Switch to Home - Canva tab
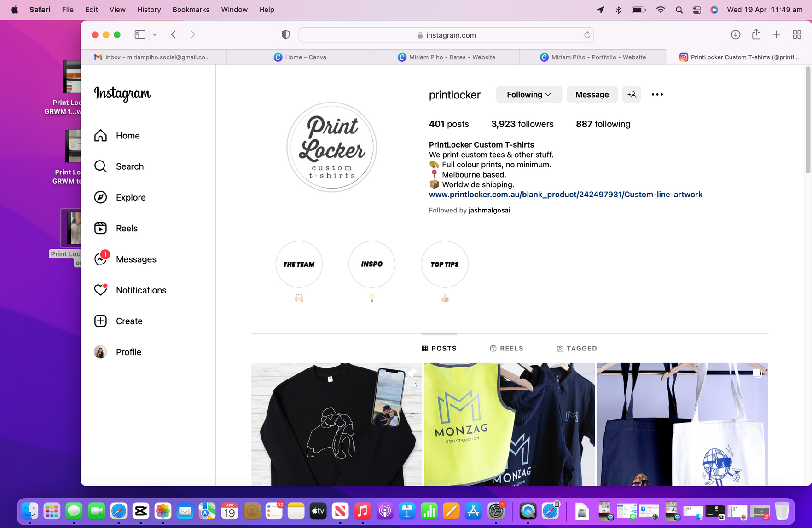Screen dimensions: 812x528 tap(300, 57)
